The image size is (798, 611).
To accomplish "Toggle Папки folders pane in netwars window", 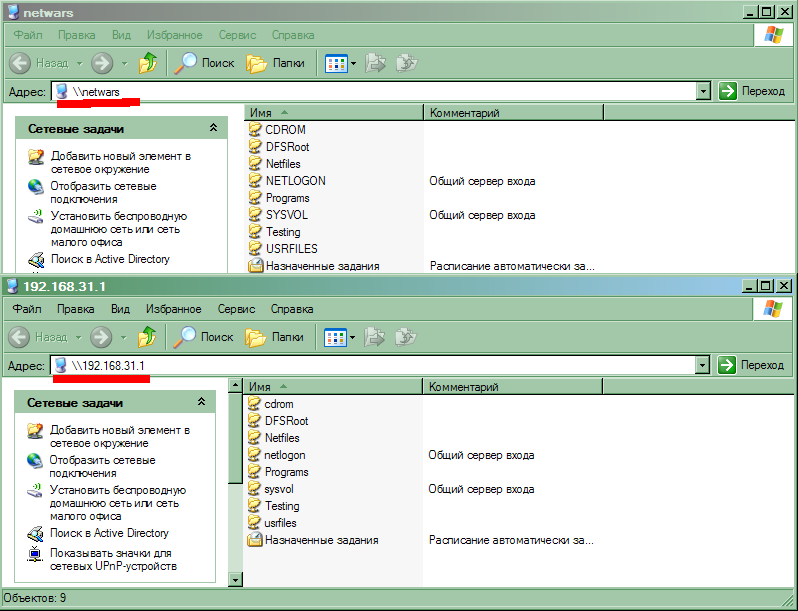I will pos(275,63).
